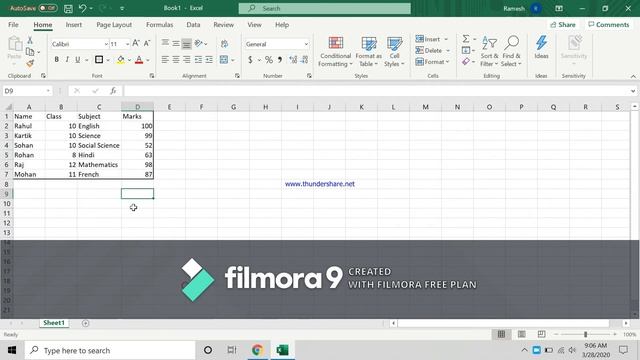Click the Decrease Decimal icon
This screenshot has width=640, height=360.
coord(304,60)
